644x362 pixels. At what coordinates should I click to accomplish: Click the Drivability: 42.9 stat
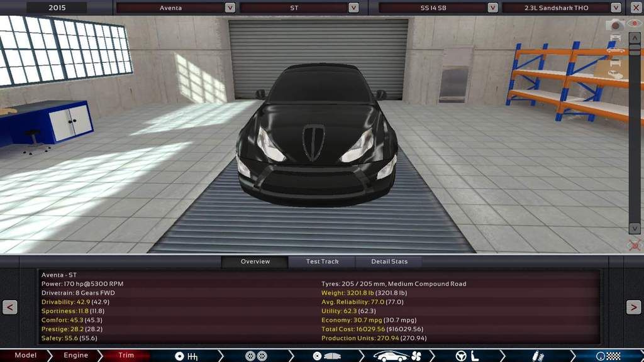[x=75, y=302]
